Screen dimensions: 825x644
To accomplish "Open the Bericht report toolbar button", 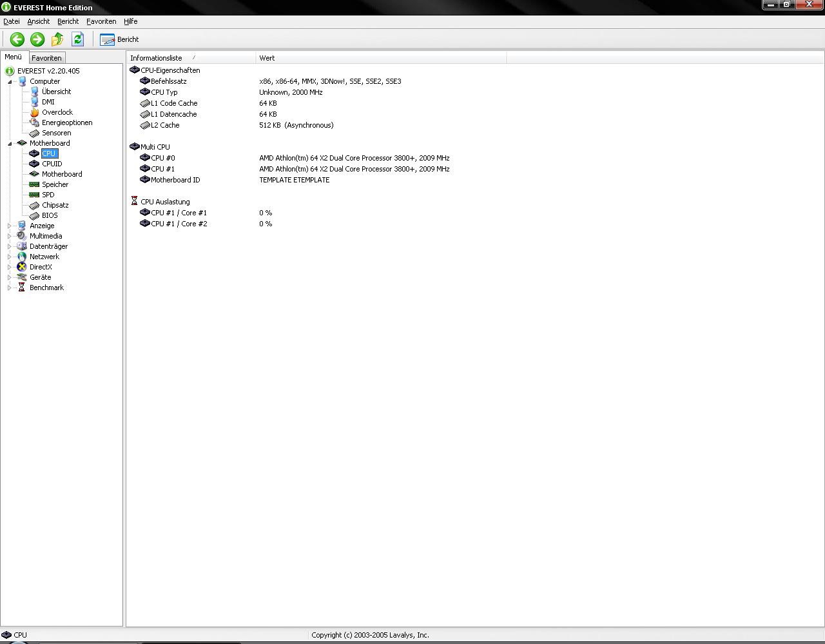I will pyautogui.click(x=119, y=39).
